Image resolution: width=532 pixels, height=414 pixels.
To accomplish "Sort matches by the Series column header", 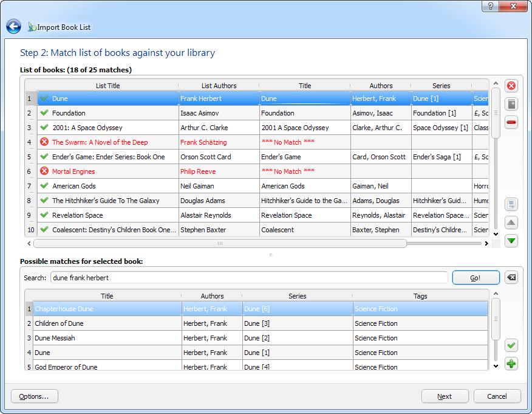I will [x=298, y=296].
